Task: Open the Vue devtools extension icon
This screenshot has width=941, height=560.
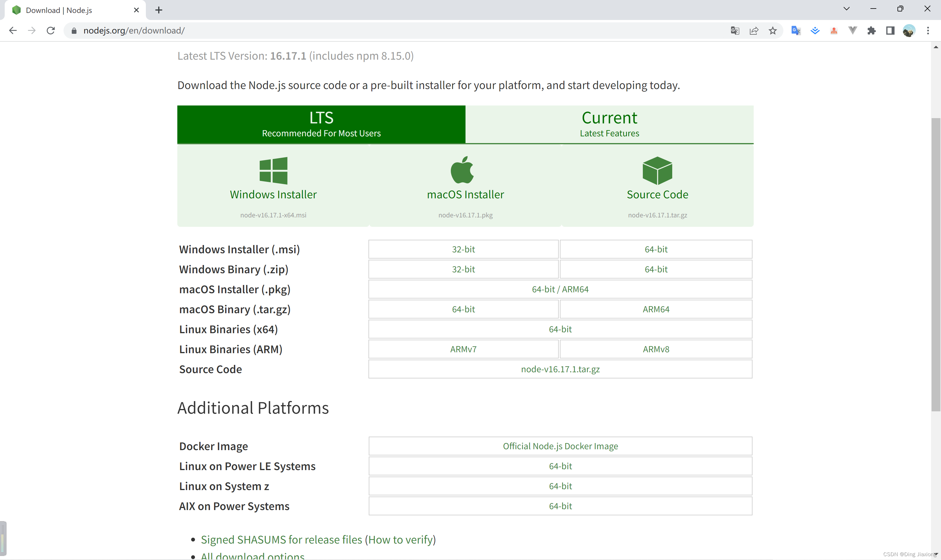Action: click(853, 31)
